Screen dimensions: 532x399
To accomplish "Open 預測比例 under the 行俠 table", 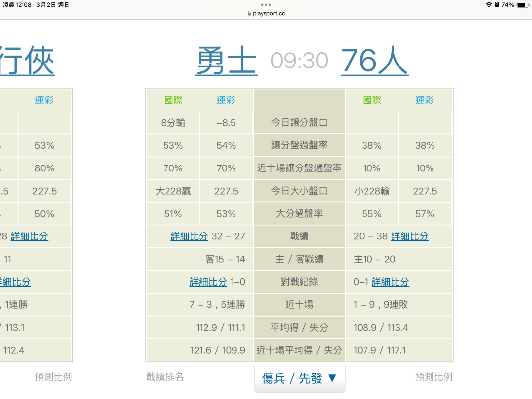I will coord(53,377).
